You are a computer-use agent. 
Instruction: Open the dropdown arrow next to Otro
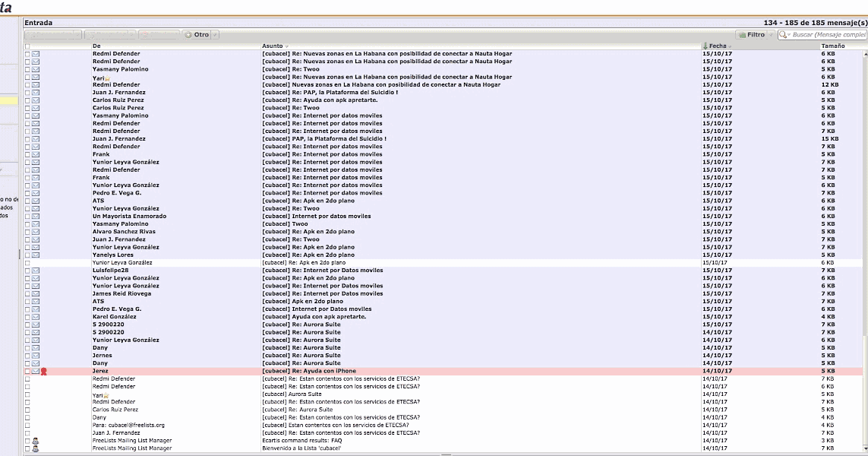[216, 34]
